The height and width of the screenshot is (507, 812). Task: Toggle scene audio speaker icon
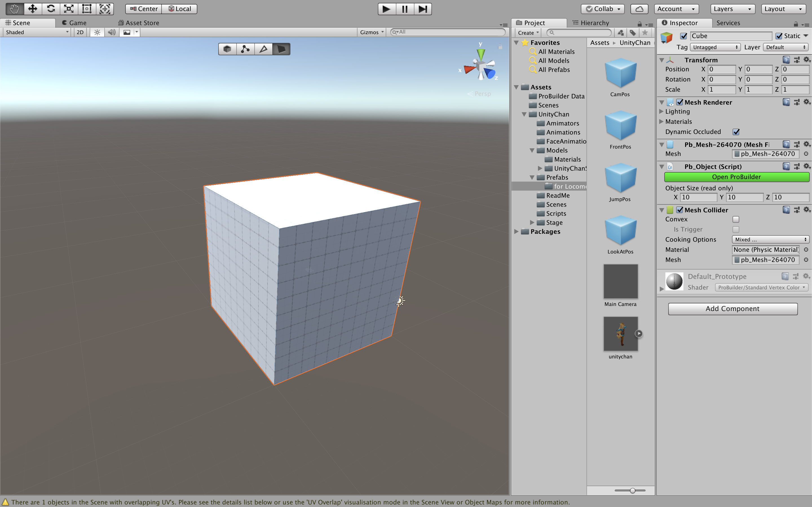112,32
